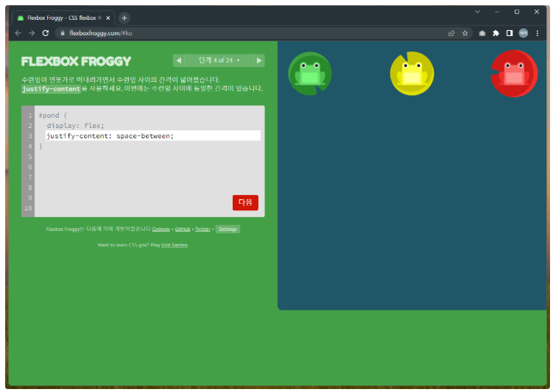Click the justify-content code input line

coord(153,136)
